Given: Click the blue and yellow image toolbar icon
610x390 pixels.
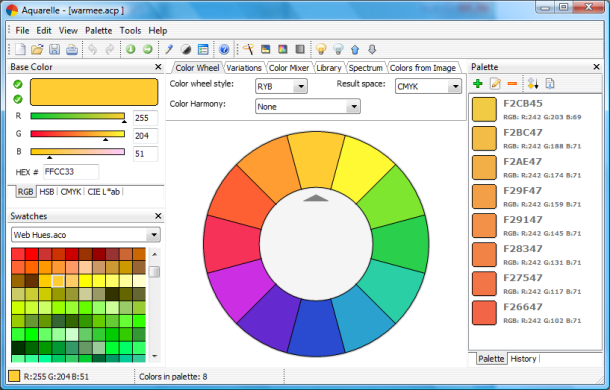Looking at the screenshot, I should (265, 49).
